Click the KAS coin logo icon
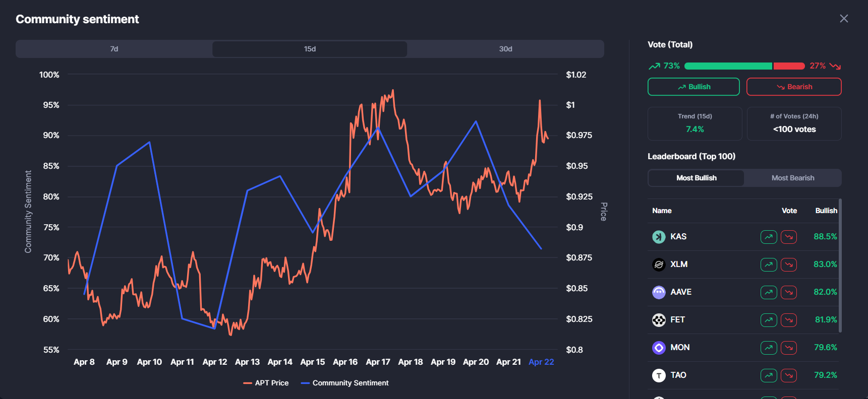Image resolution: width=868 pixels, height=399 pixels. click(x=659, y=237)
